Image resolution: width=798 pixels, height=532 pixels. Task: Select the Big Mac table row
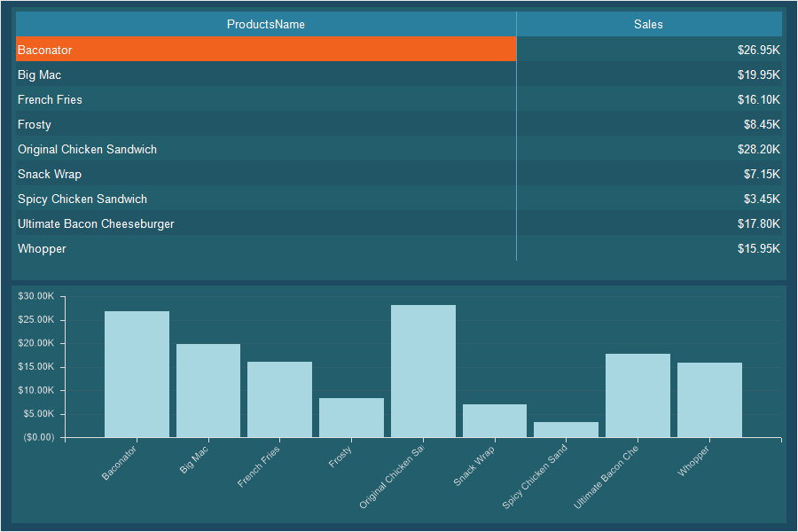[x=266, y=75]
